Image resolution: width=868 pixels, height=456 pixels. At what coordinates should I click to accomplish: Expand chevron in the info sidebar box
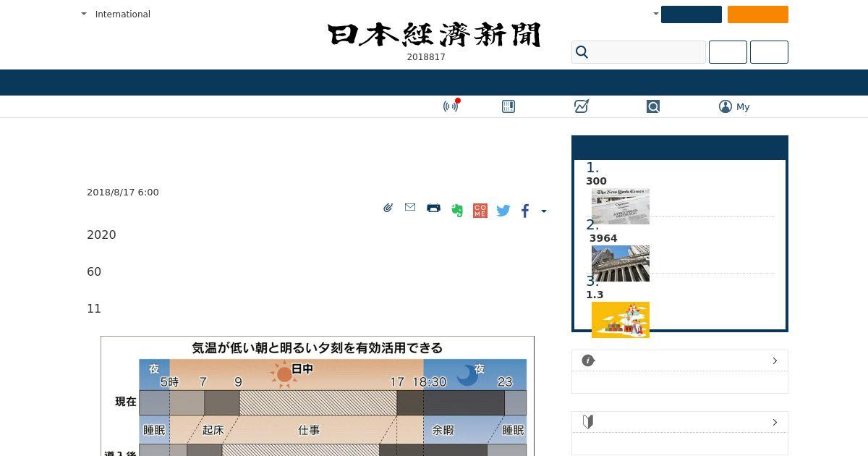click(x=775, y=360)
